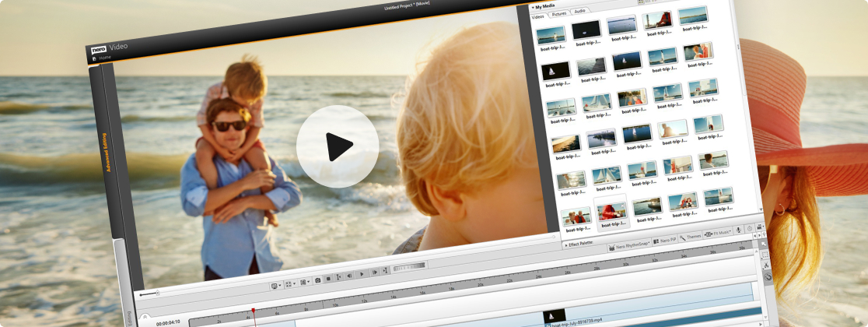
Task: Click the scissors cut tool
Action: 766,265
